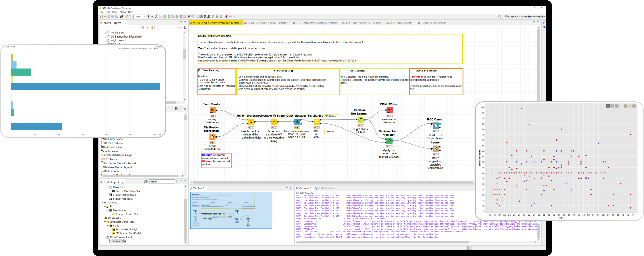
Task: Select the Scorer node icon
Action: (436, 148)
